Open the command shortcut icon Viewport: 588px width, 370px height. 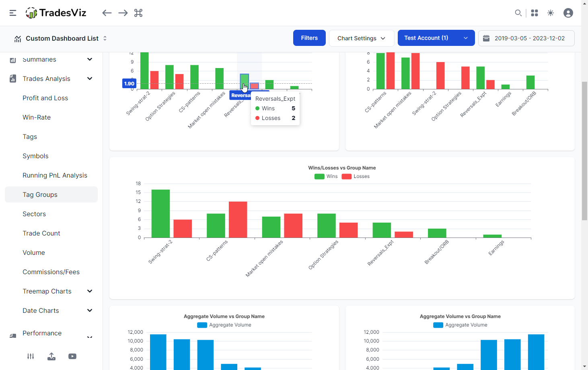click(138, 13)
